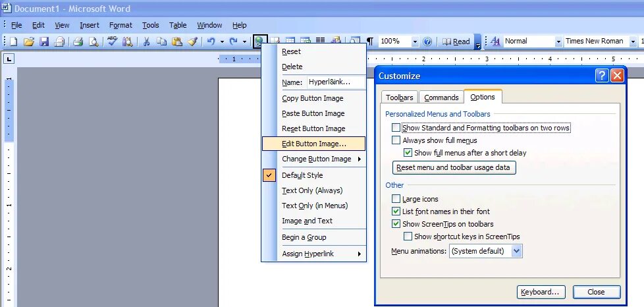This screenshot has height=307, width=644.
Task: Run the Spelling and Grammar check
Action: 112,41
